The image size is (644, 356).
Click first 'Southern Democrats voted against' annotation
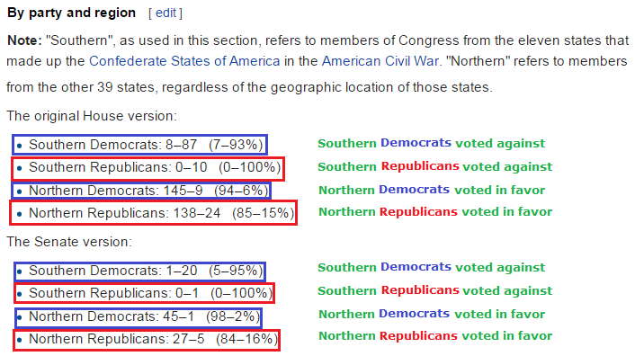(431, 143)
